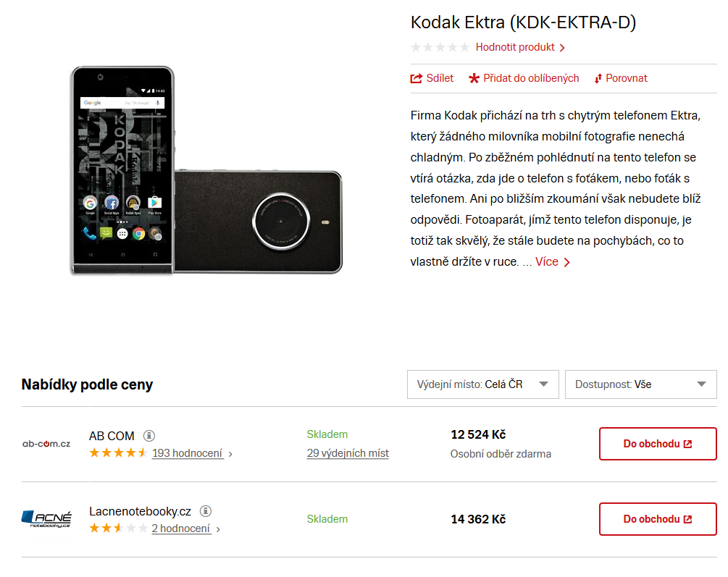Click the Sdílet share icon

(417, 78)
